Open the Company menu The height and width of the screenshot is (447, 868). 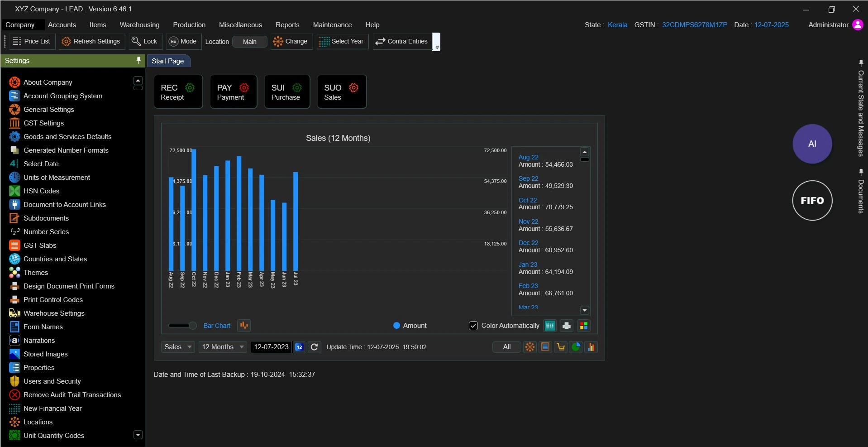[x=20, y=25]
